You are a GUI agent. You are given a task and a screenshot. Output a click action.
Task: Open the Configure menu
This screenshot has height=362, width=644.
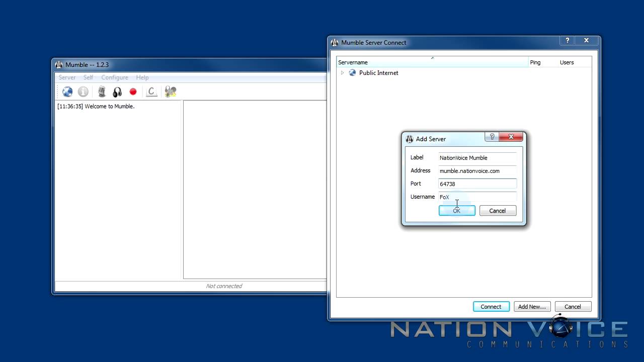click(115, 77)
